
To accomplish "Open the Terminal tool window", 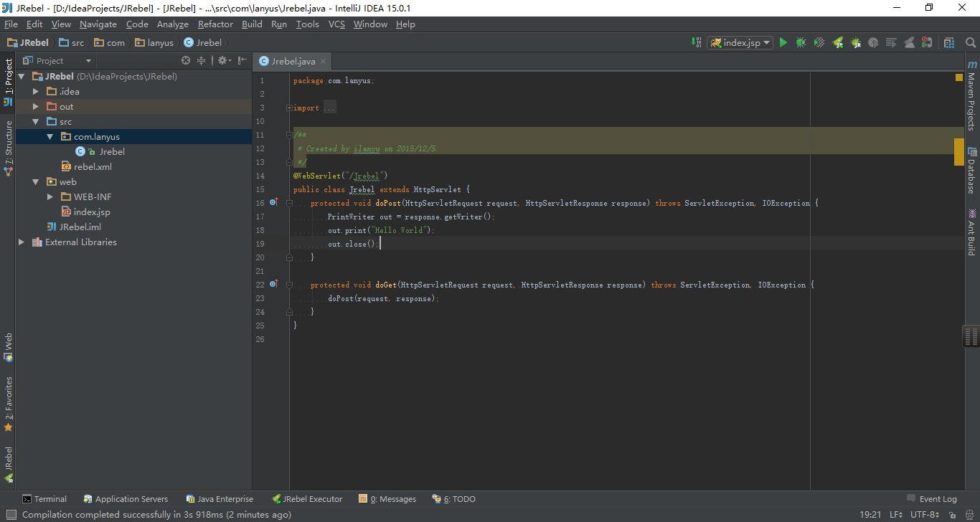I will (x=44, y=499).
